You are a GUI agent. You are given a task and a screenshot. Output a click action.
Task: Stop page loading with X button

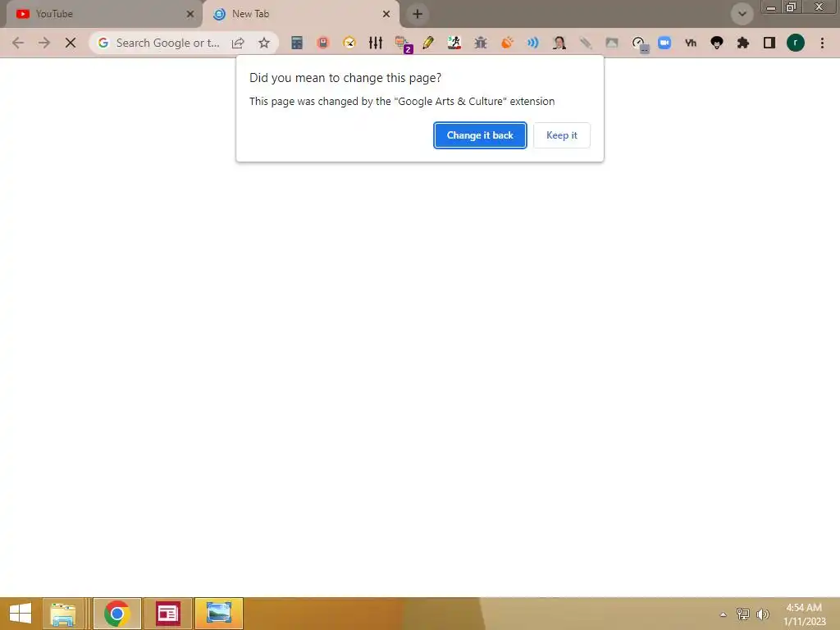(71, 43)
